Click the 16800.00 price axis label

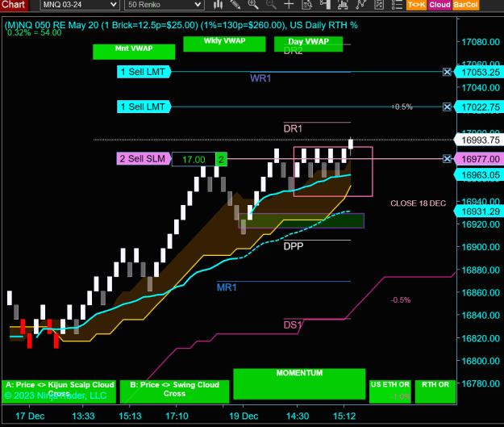pyautogui.click(x=481, y=361)
